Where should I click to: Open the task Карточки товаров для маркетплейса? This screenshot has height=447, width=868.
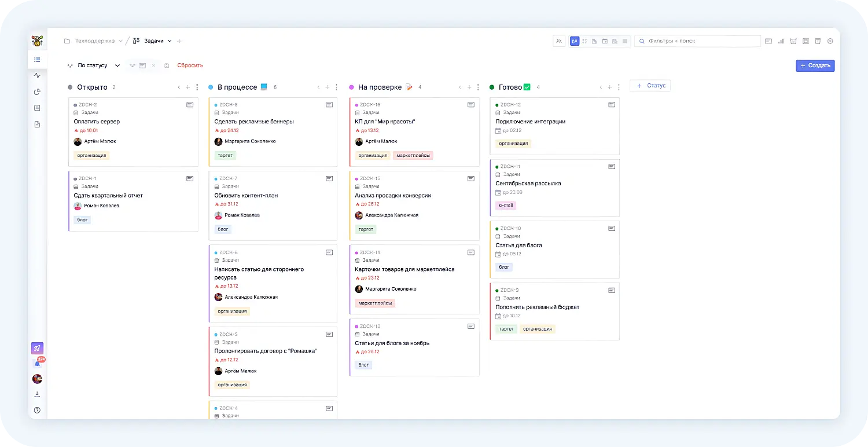(x=405, y=269)
